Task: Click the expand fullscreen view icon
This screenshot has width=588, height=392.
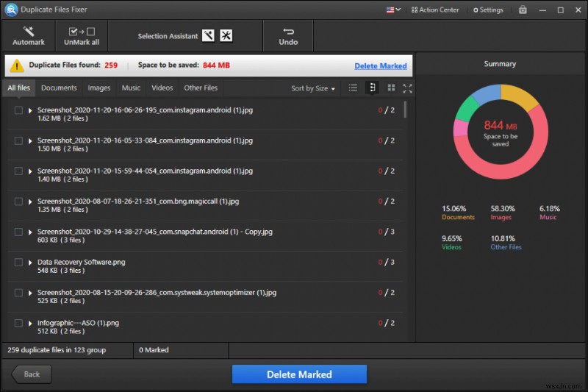Action: pyautogui.click(x=408, y=88)
